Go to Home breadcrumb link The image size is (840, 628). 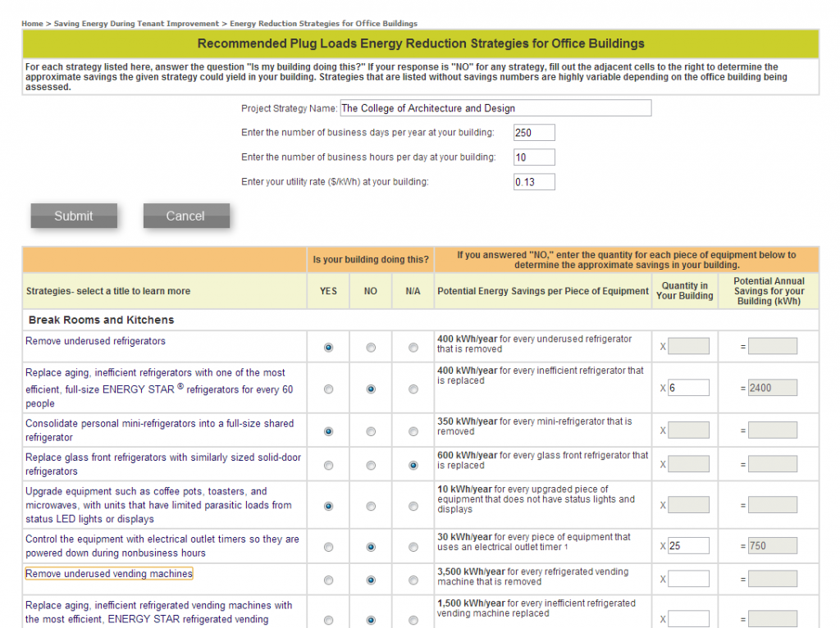point(32,24)
